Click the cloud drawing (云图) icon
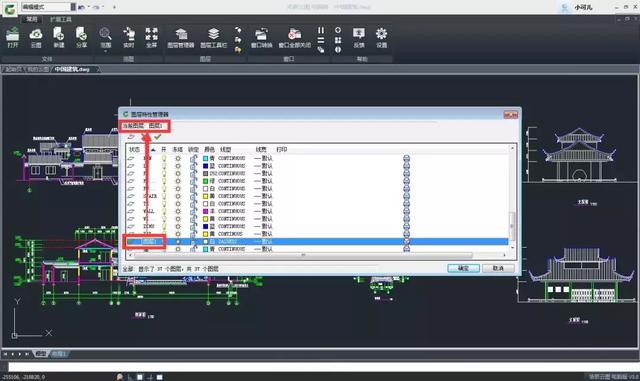This screenshot has height=381, width=640. click(x=36, y=38)
